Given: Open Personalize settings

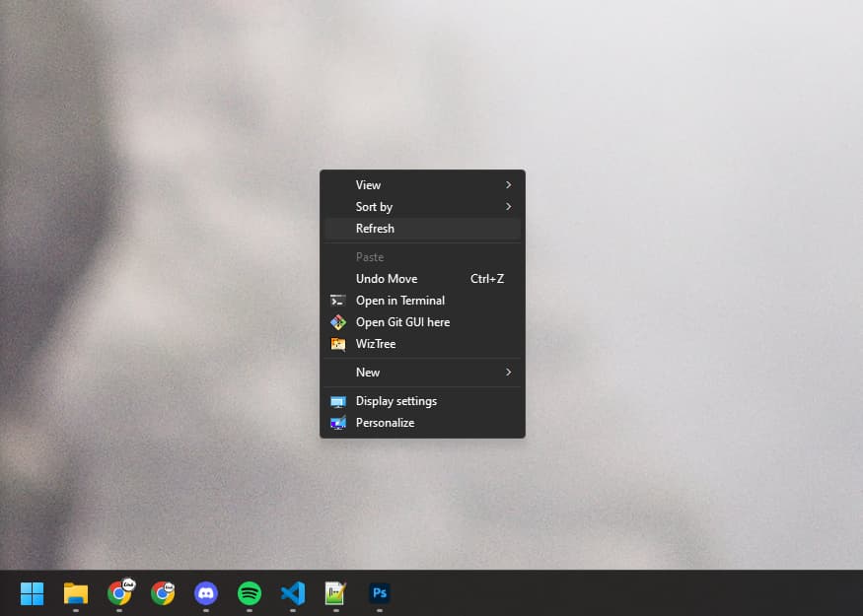Looking at the screenshot, I should (x=385, y=422).
